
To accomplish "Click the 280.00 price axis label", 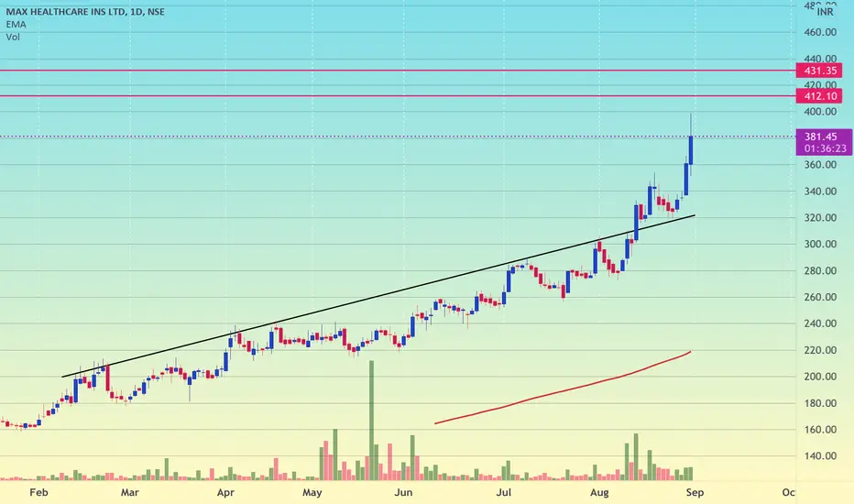I will pos(820,271).
